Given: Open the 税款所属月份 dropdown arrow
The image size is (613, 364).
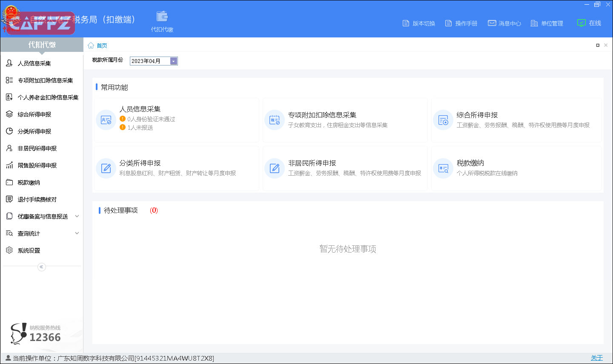Looking at the screenshot, I should [173, 61].
